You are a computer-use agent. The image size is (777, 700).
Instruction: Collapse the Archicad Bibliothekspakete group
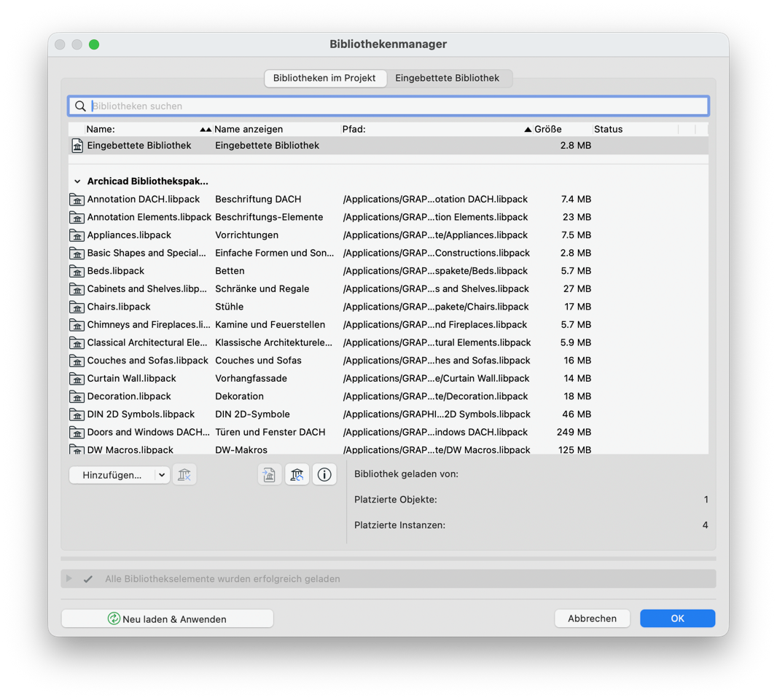pyautogui.click(x=77, y=181)
